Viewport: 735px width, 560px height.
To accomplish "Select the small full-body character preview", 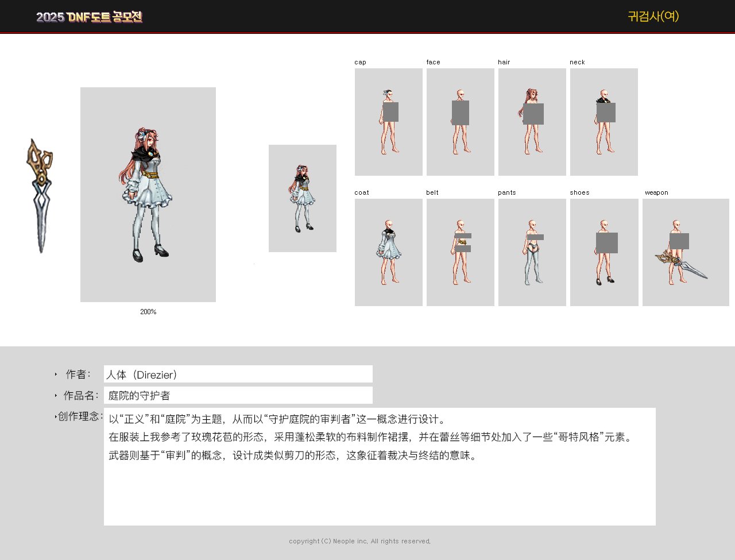I will click(x=303, y=198).
